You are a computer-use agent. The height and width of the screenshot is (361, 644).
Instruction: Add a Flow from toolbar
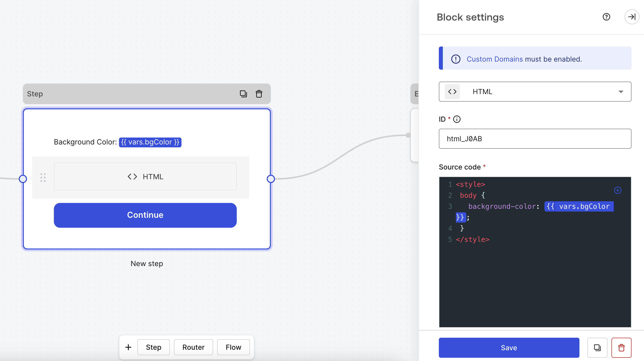pyautogui.click(x=233, y=347)
